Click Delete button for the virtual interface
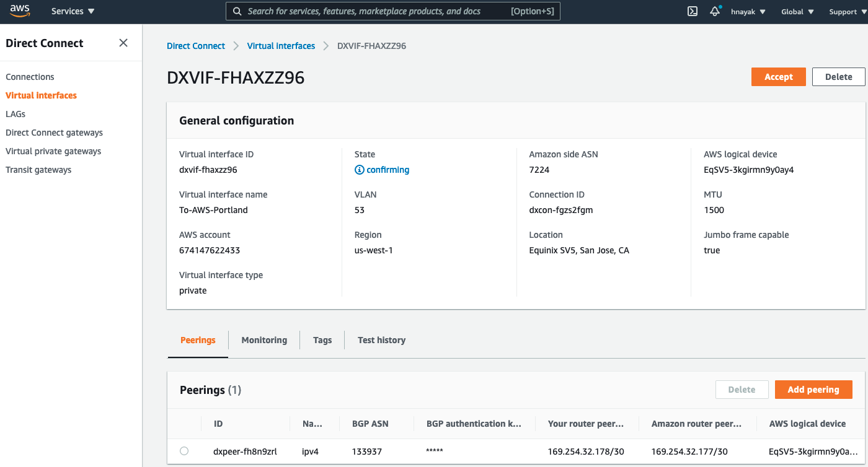Image resolution: width=868 pixels, height=467 pixels. (x=838, y=77)
